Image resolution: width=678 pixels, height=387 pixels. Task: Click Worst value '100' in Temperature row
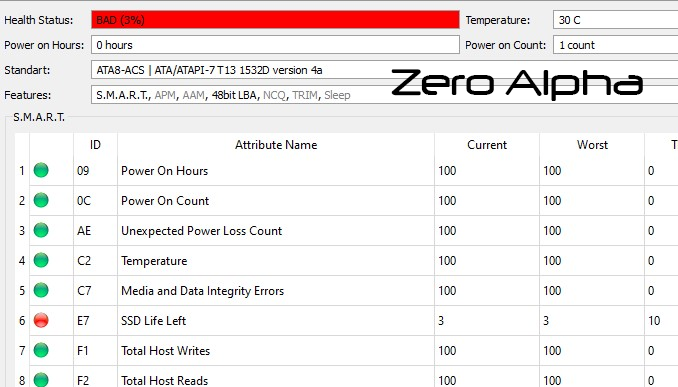(x=552, y=261)
